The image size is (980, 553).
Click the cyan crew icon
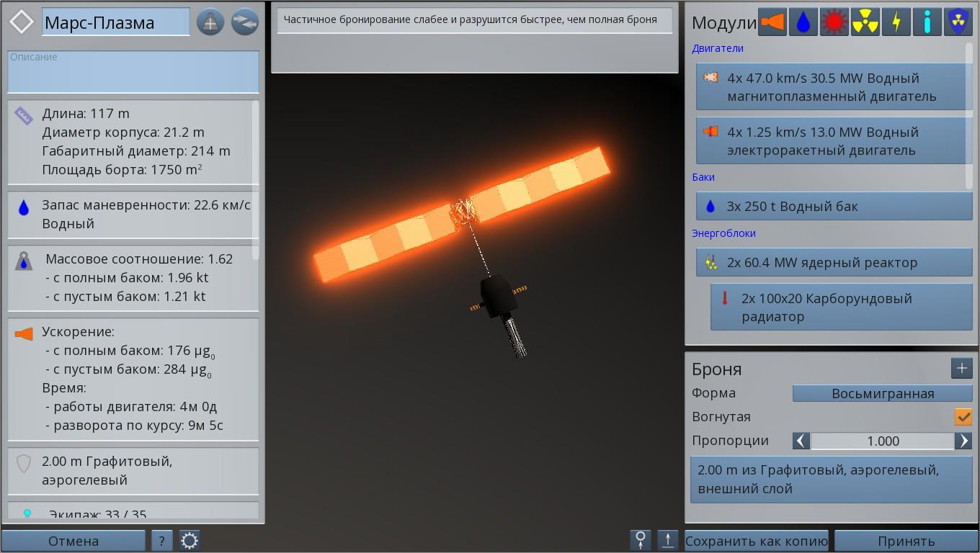click(27, 513)
